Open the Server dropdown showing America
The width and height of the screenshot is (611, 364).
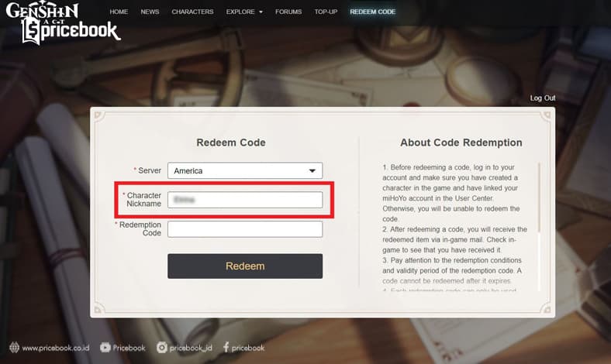[x=245, y=170]
